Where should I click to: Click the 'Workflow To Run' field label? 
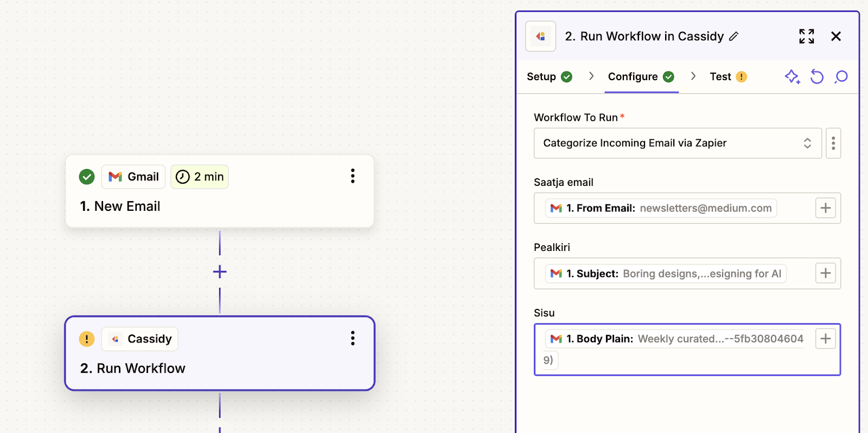click(576, 118)
